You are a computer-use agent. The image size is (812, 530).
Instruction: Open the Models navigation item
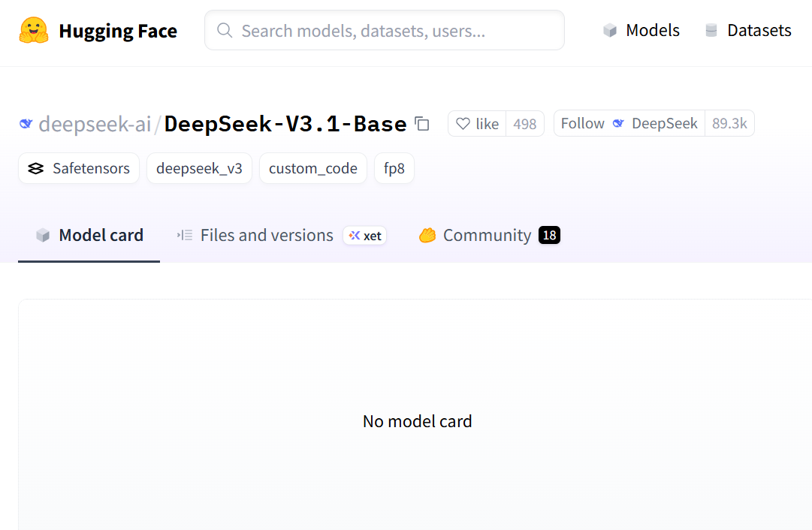641,30
